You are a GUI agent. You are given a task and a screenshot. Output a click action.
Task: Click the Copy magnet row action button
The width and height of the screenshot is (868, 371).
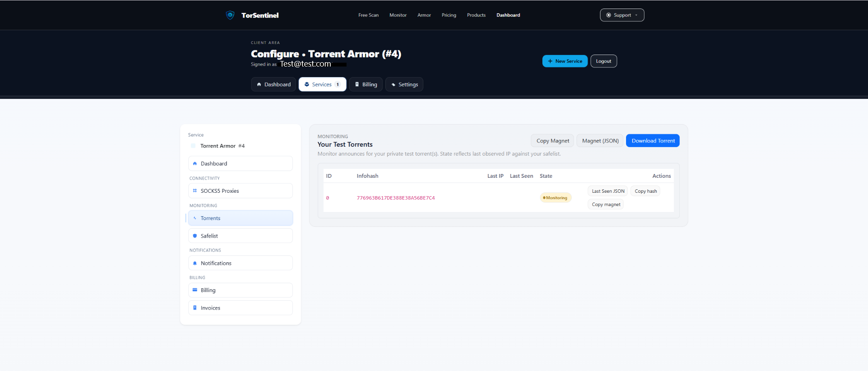[x=606, y=204]
